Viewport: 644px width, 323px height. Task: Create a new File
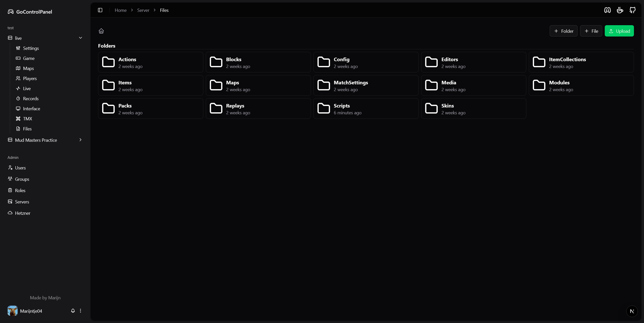point(591,31)
